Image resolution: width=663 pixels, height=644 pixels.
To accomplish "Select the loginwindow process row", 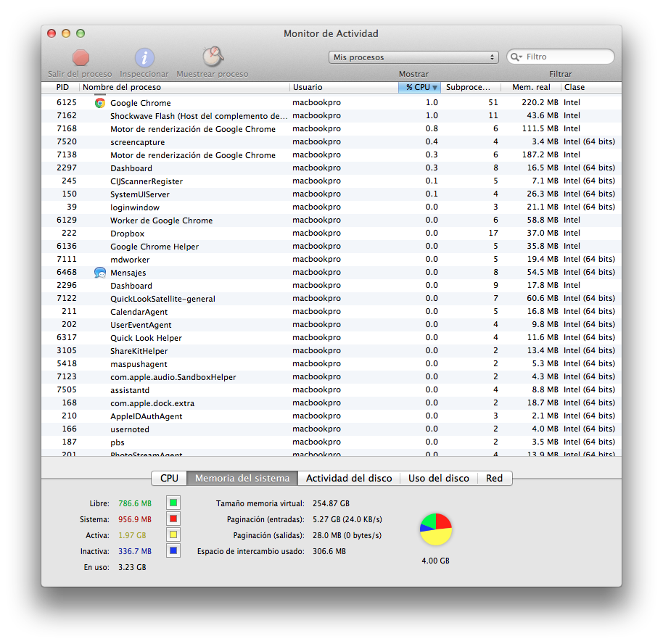I will [331, 207].
